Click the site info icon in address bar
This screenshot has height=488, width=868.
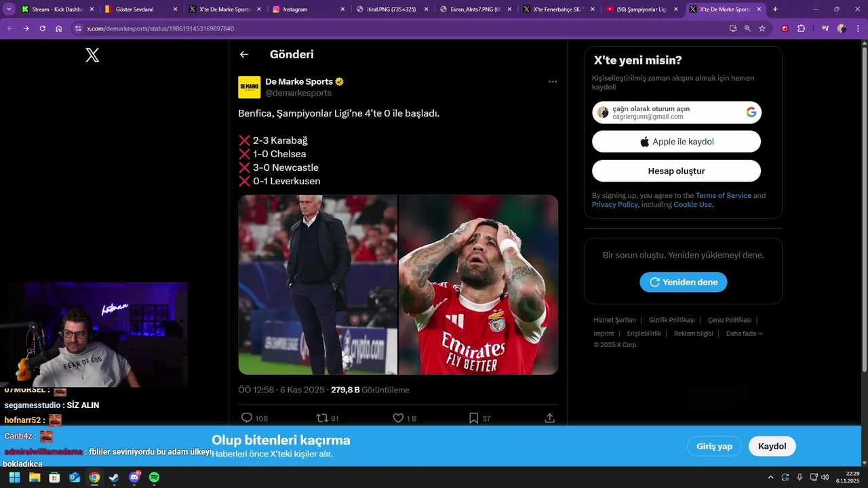[x=79, y=28]
